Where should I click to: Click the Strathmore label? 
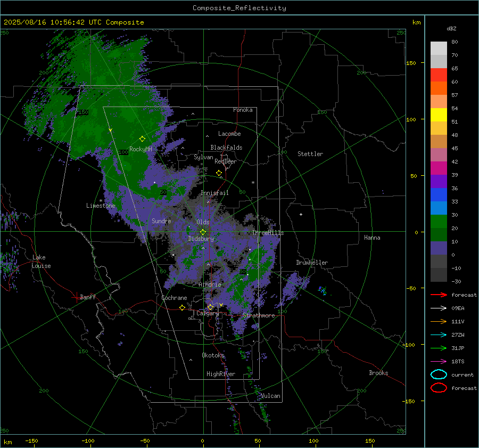point(259,315)
